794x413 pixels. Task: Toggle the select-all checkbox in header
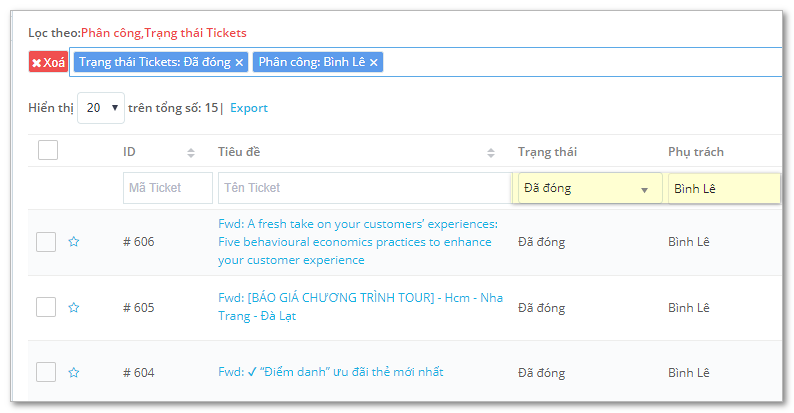[x=47, y=151]
